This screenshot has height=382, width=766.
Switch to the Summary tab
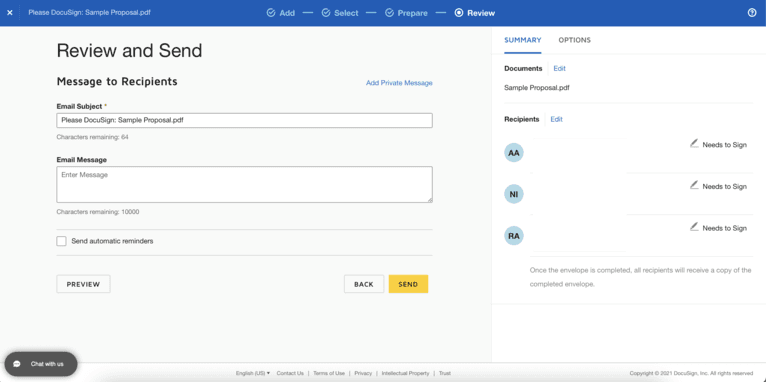523,40
